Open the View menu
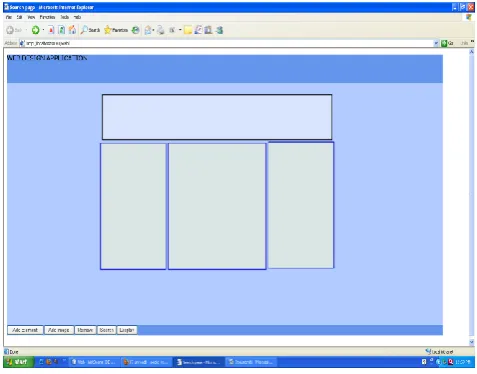477x374 pixels. coord(31,17)
